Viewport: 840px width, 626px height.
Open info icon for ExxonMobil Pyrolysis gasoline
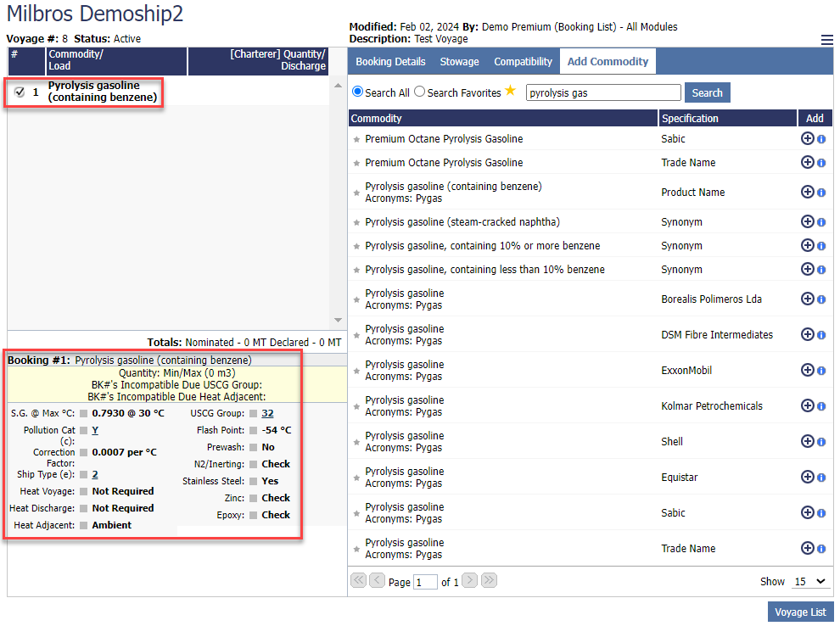821,371
